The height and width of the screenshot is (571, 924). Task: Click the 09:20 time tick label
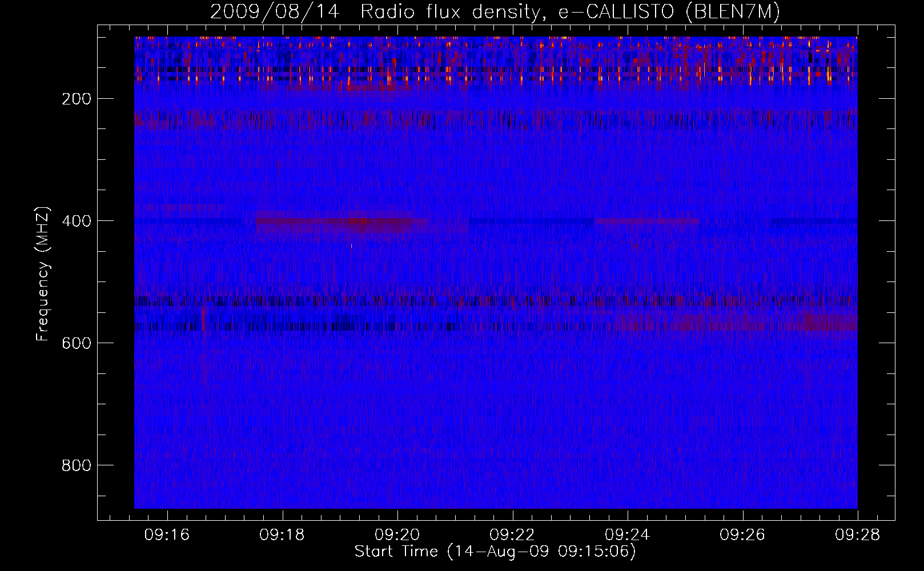point(397,535)
